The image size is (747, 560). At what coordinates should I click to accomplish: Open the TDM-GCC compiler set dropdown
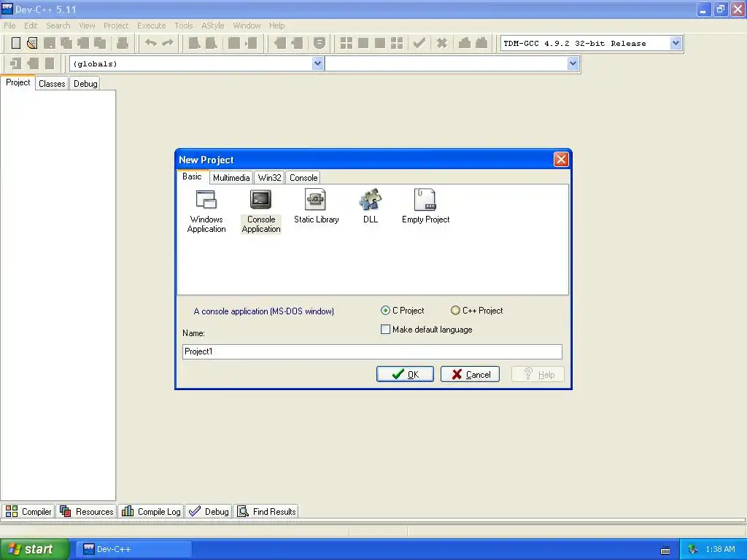(x=676, y=43)
